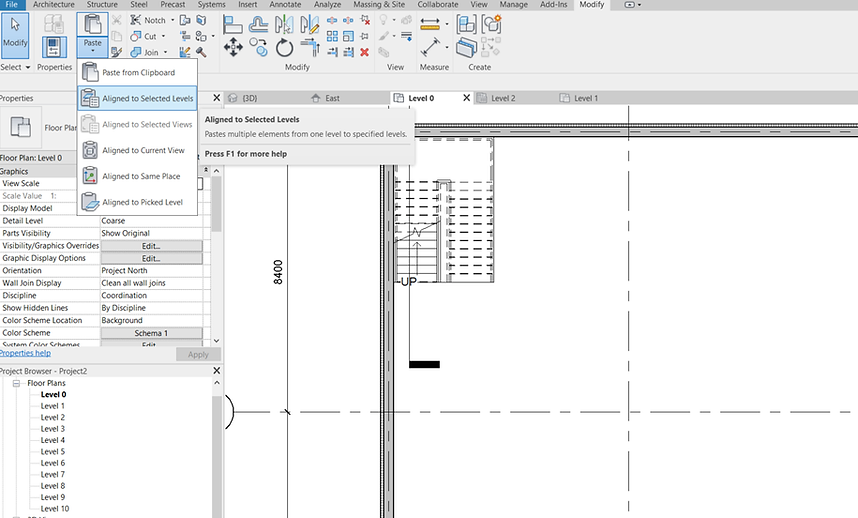The height and width of the screenshot is (518, 858).
Task: Expand the Cut geometry dropdown arrow
Action: tap(163, 36)
